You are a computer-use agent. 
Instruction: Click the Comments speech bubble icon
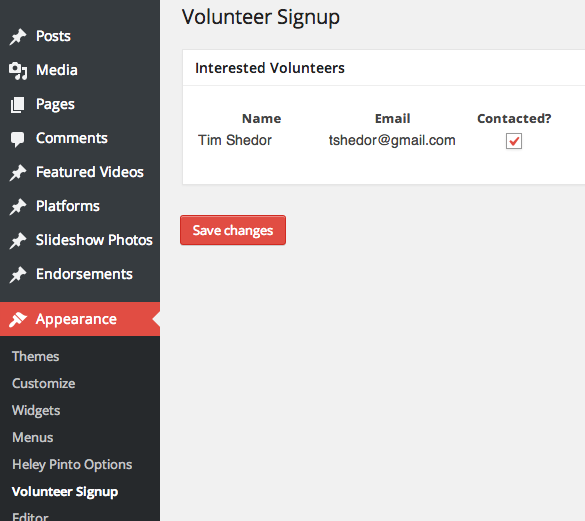pyautogui.click(x=18, y=139)
